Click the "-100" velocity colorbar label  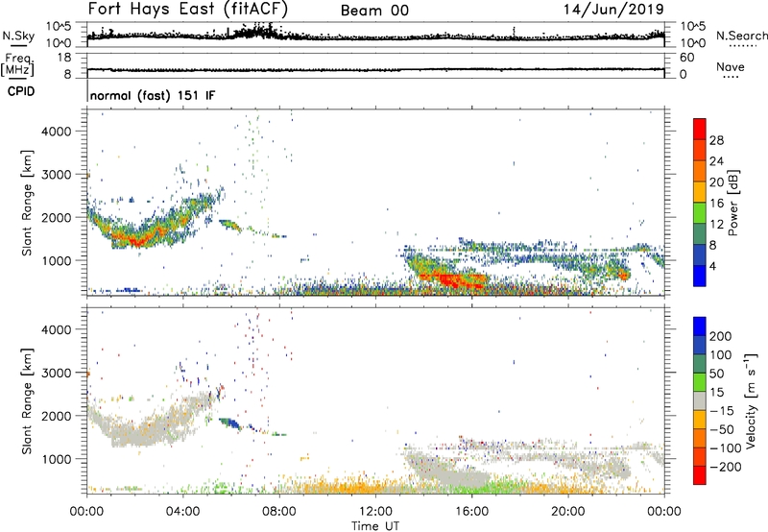click(725, 447)
